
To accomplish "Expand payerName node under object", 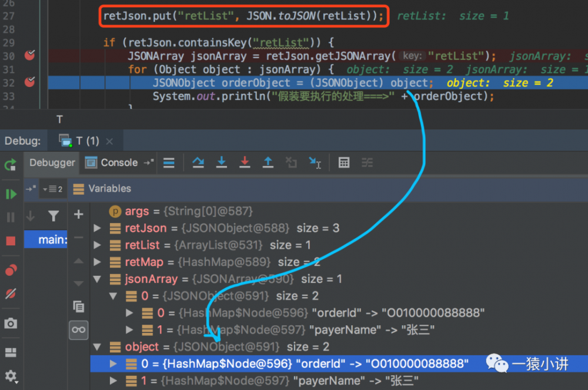I will click(113, 381).
